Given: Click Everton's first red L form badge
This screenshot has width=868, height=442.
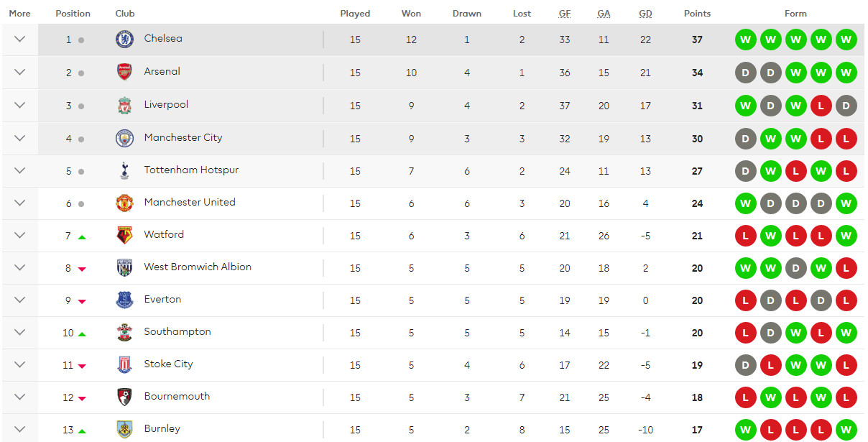Looking at the screenshot, I should (746, 300).
